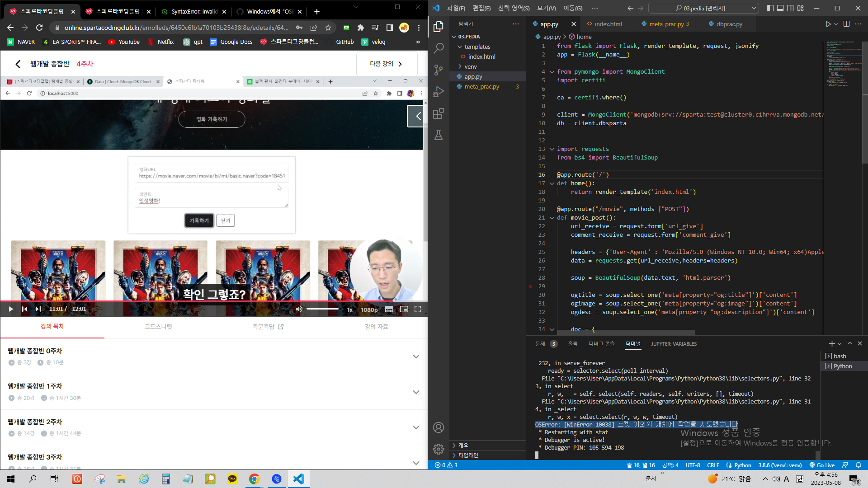This screenshot has height=488, width=868.
Task: Open Source Control view in VS Code
Action: point(438,70)
